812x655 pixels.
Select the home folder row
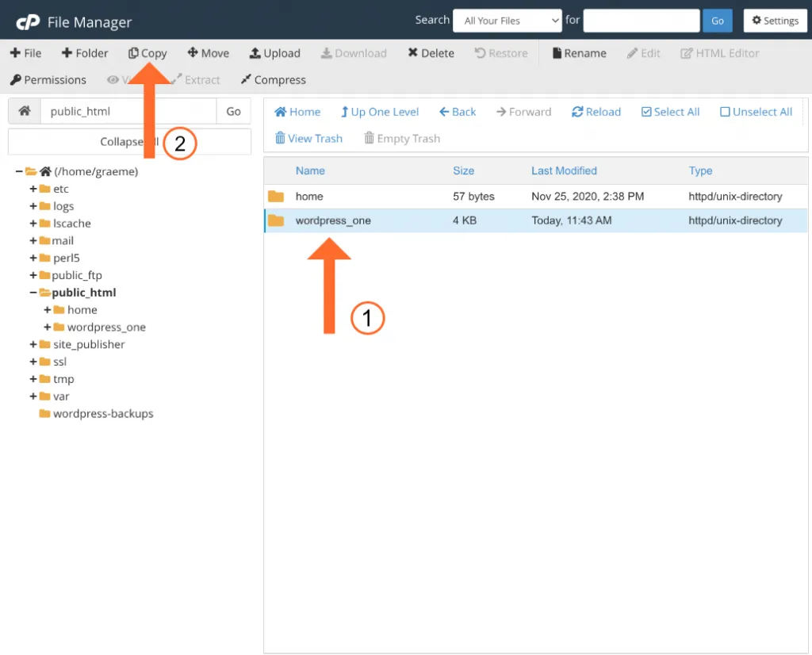click(535, 196)
